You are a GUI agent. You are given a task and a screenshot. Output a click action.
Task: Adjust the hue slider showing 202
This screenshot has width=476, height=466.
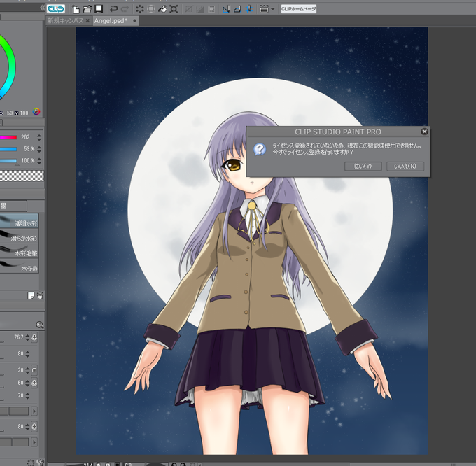(8, 137)
